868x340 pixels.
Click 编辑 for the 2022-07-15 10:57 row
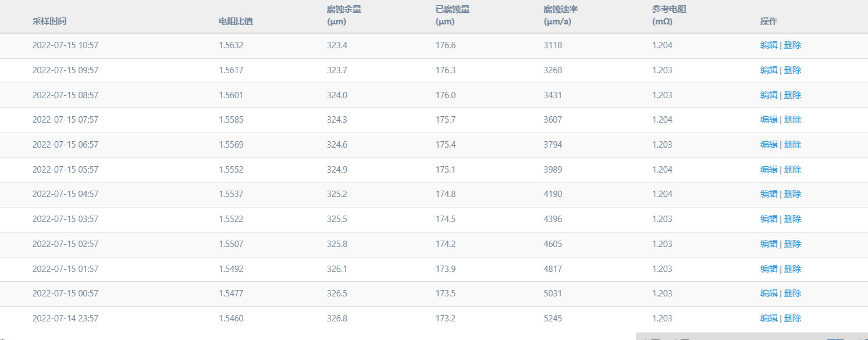point(769,45)
